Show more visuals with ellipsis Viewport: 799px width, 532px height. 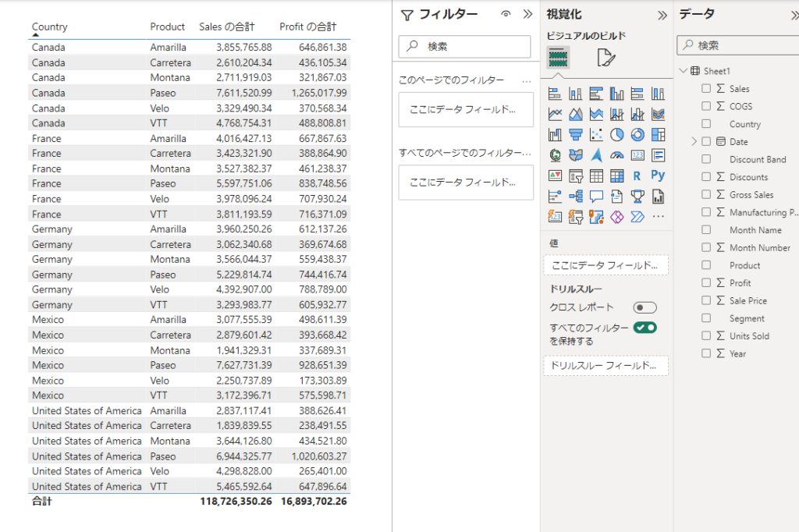click(658, 216)
